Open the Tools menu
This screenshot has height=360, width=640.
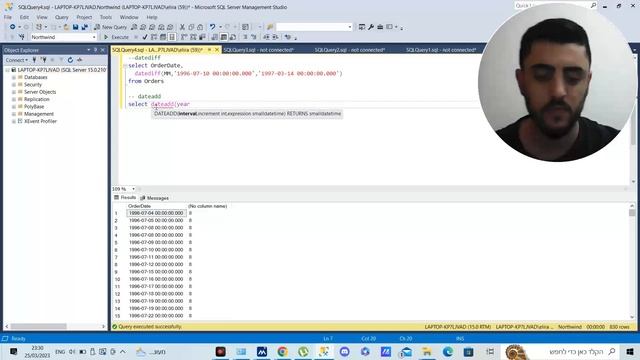tap(106, 17)
